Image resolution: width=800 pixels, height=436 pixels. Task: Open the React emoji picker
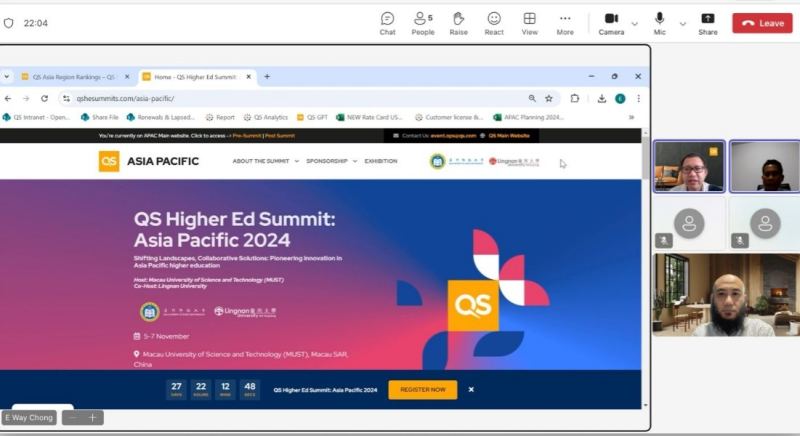coord(494,23)
